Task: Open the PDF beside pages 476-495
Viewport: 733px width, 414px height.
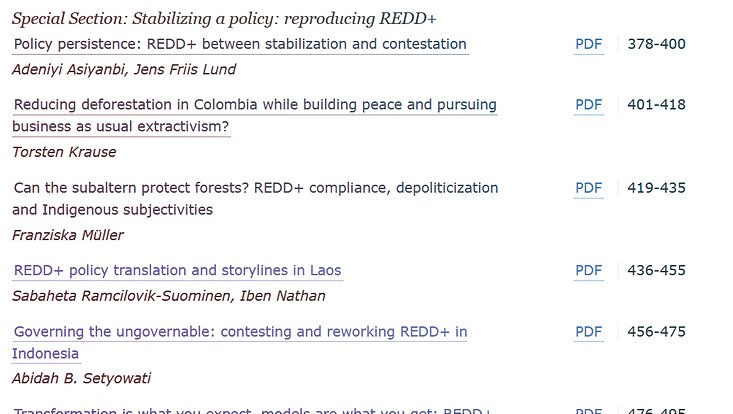Action: coord(589,411)
